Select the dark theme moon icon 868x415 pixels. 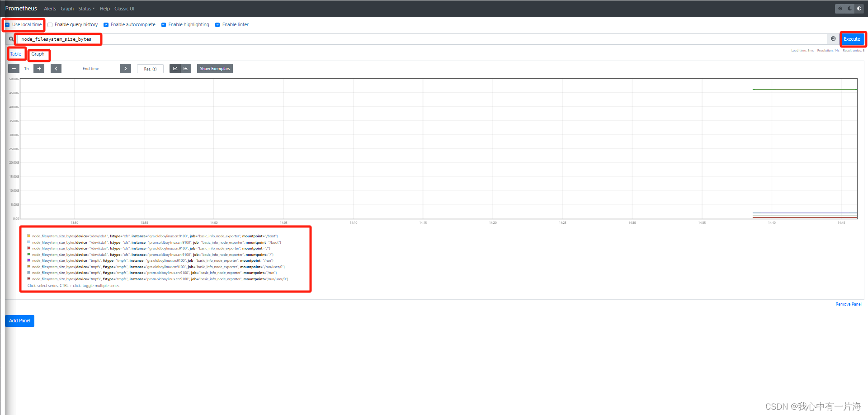[850, 9]
